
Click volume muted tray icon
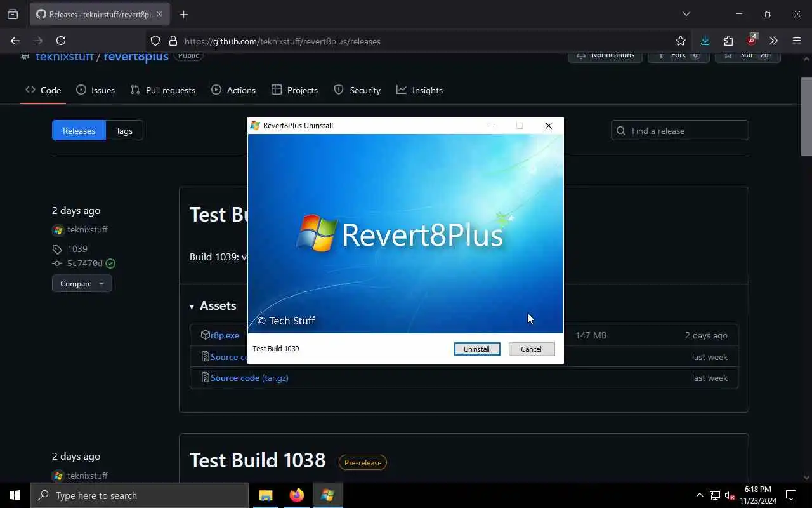click(730, 495)
